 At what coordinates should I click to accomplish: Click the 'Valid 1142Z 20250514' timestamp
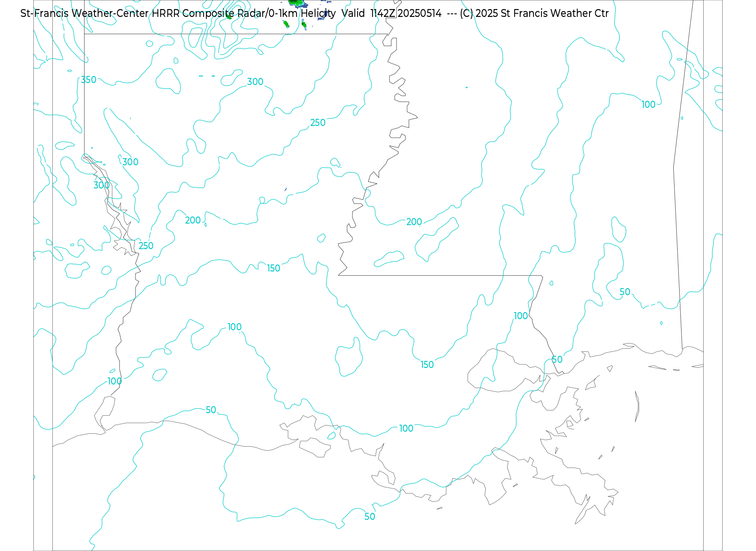pos(391,13)
